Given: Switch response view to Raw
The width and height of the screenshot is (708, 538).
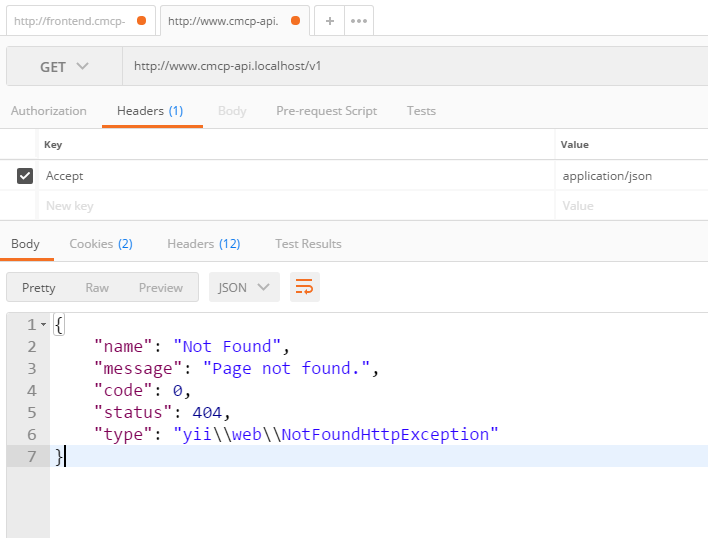Looking at the screenshot, I should tap(97, 288).
